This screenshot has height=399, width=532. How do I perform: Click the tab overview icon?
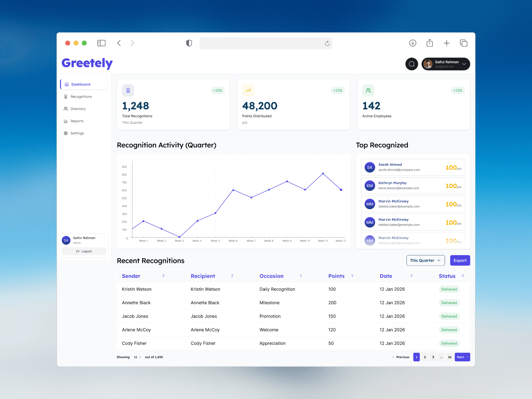click(464, 43)
